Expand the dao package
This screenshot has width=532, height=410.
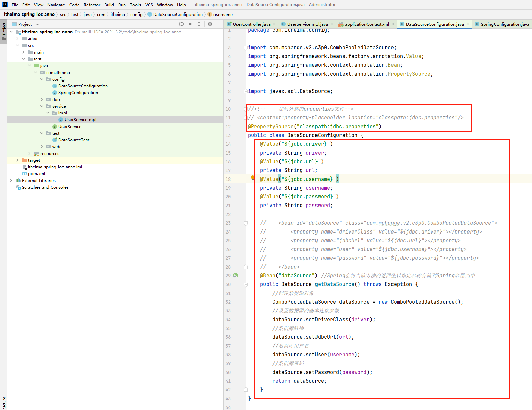[x=42, y=100]
